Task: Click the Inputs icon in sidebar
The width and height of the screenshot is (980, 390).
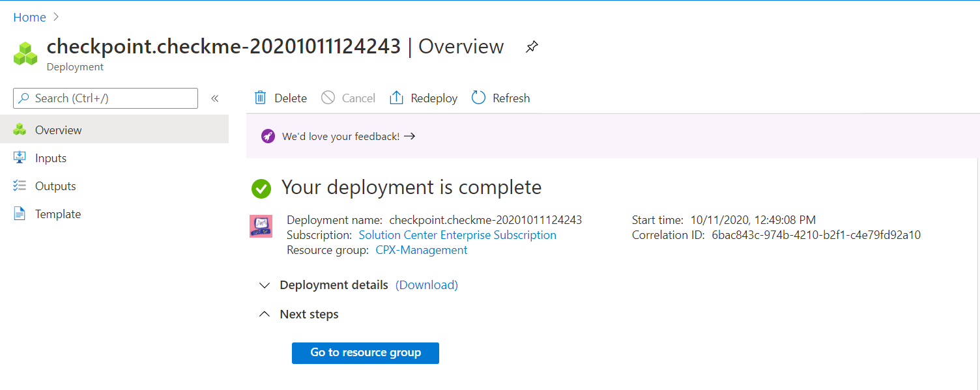Action: (20, 158)
